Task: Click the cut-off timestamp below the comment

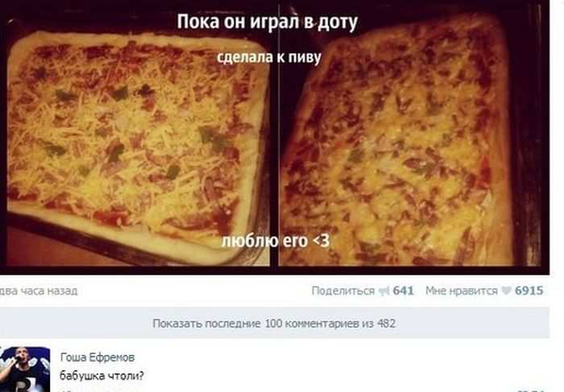Action: tap(76, 390)
